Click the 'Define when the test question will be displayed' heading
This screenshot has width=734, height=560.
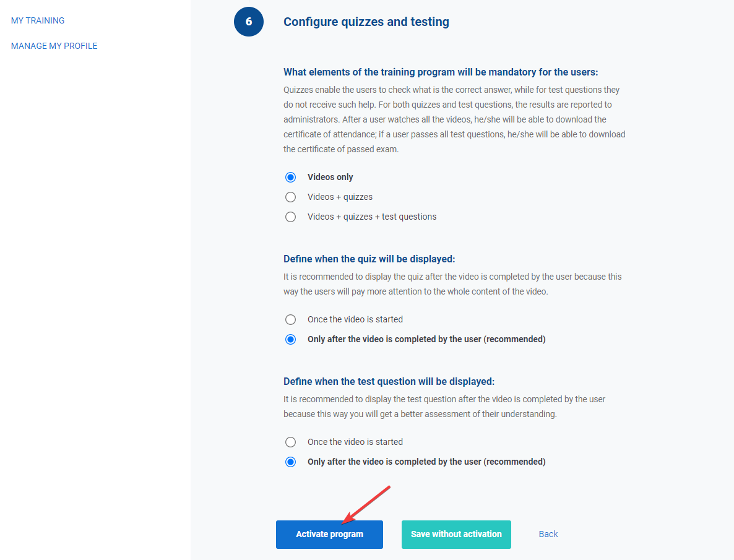(x=389, y=381)
